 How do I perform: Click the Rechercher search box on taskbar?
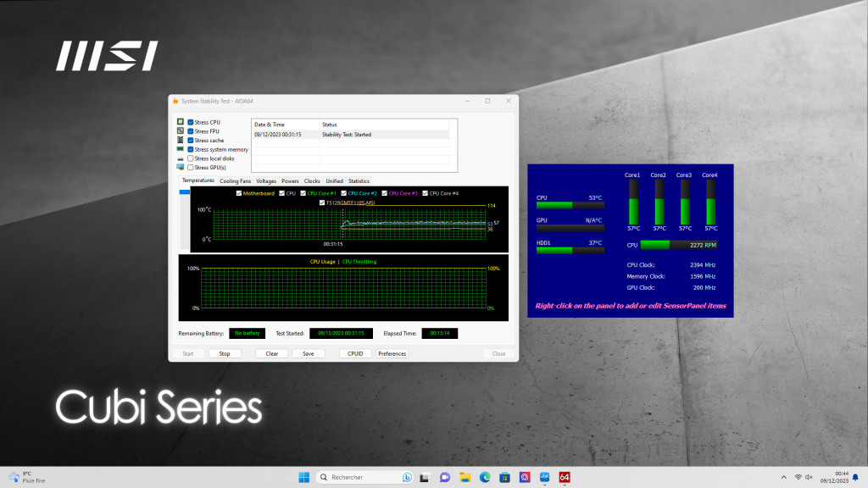[364, 477]
